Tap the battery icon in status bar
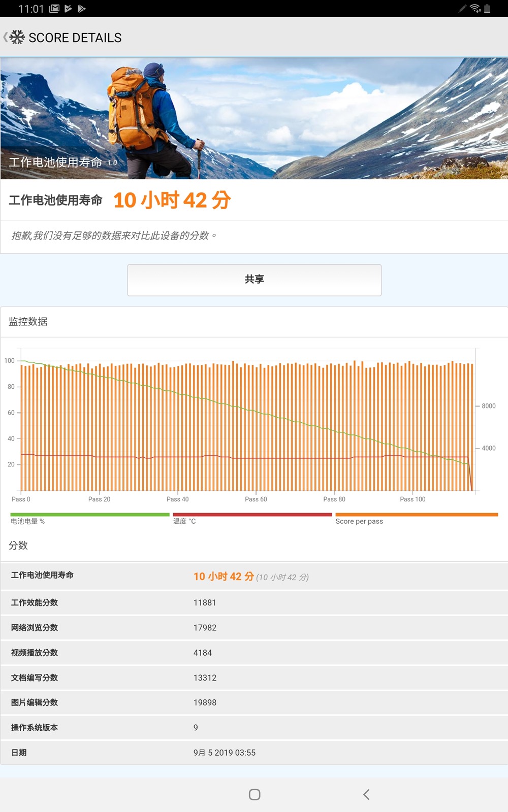 tap(487, 9)
